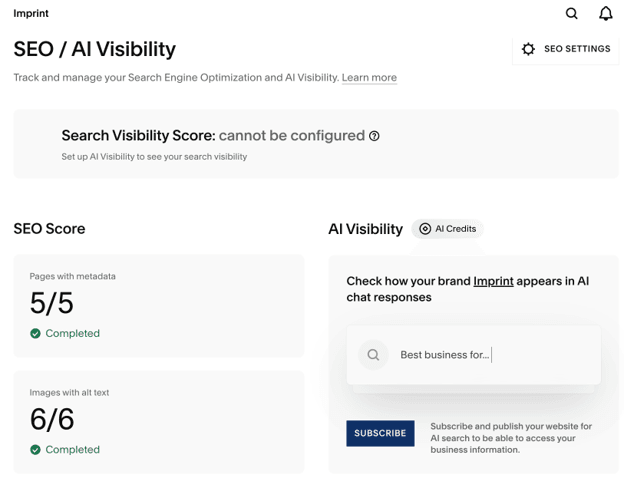Select the 'Images with alt text' label

pos(69,392)
